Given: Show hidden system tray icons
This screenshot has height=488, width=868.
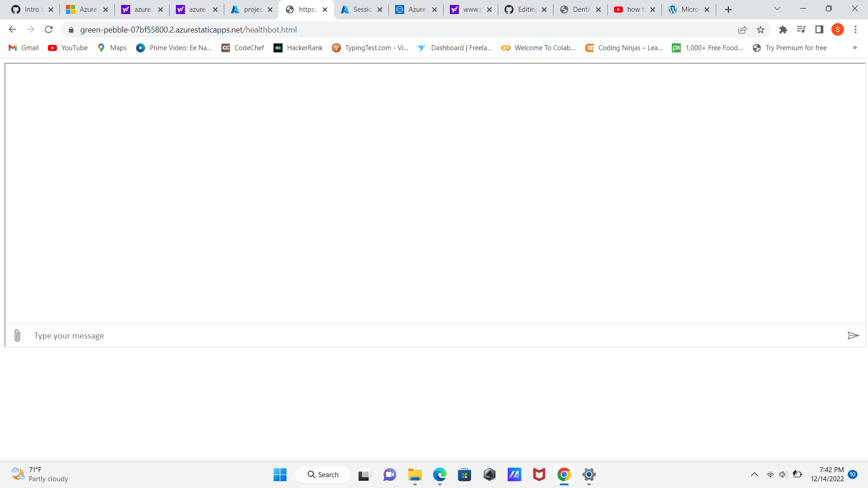Looking at the screenshot, I should coord(754,474).
